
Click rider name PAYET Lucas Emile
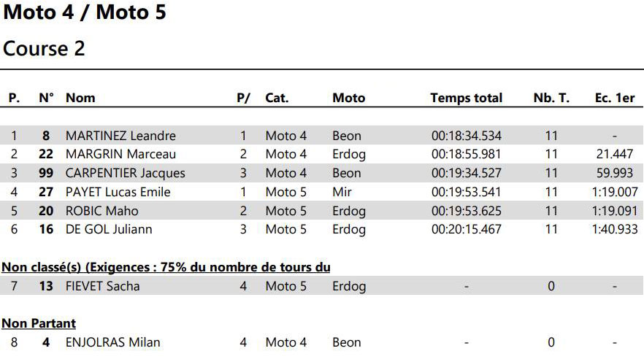coord(118,192)
